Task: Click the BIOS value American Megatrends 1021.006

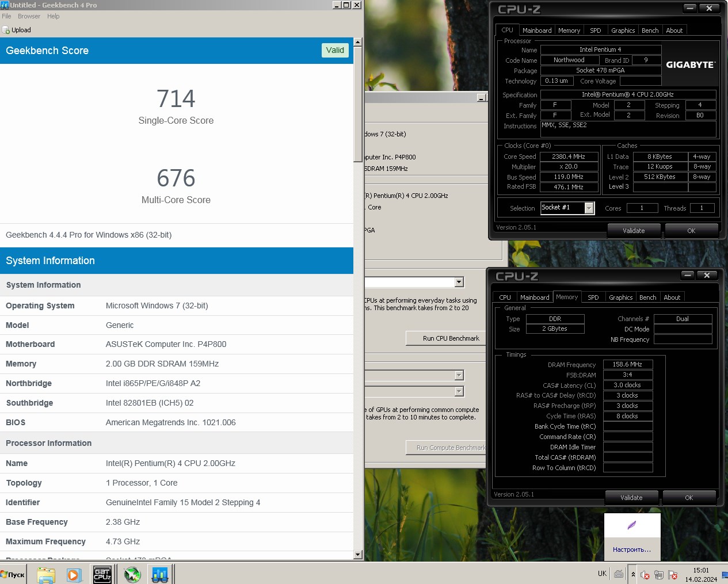Action: point(170,422)
